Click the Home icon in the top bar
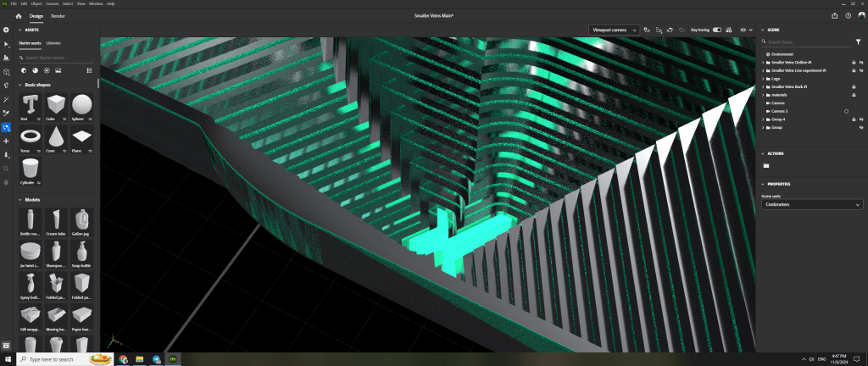 tap(18, 15)
